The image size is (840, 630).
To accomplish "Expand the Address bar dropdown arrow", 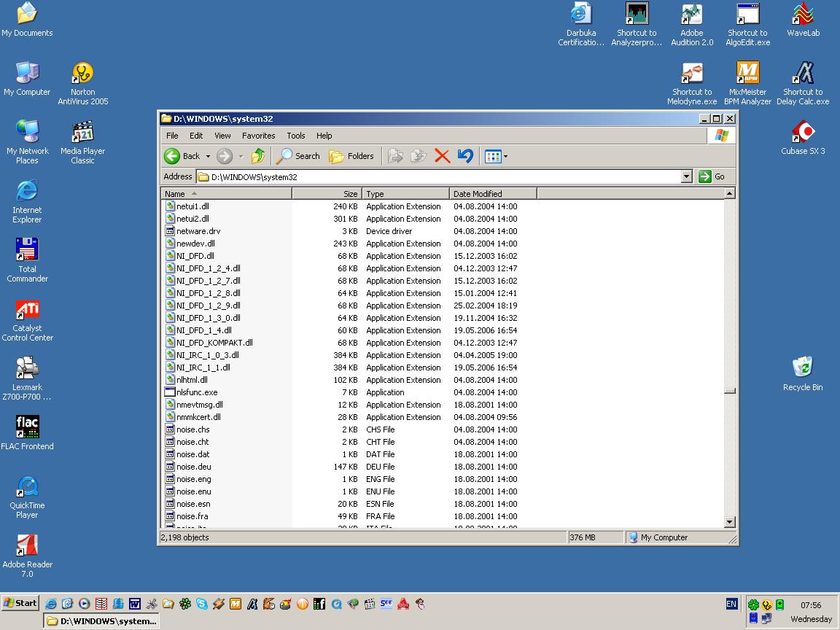I will pyautogui.click(x=686, y=176).
